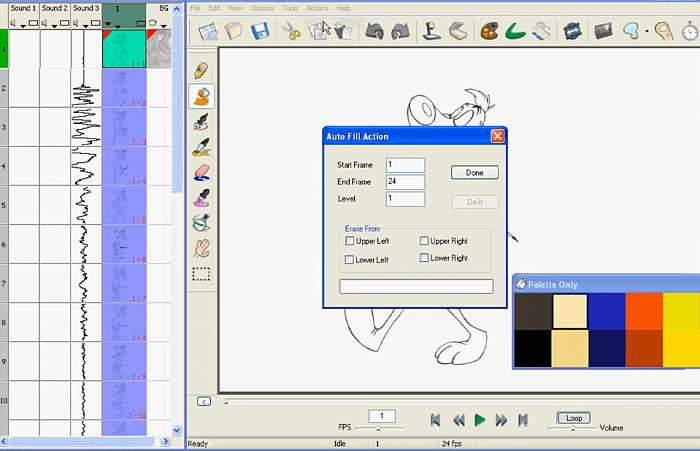Mute the Sound 1 column speaker

13,23
